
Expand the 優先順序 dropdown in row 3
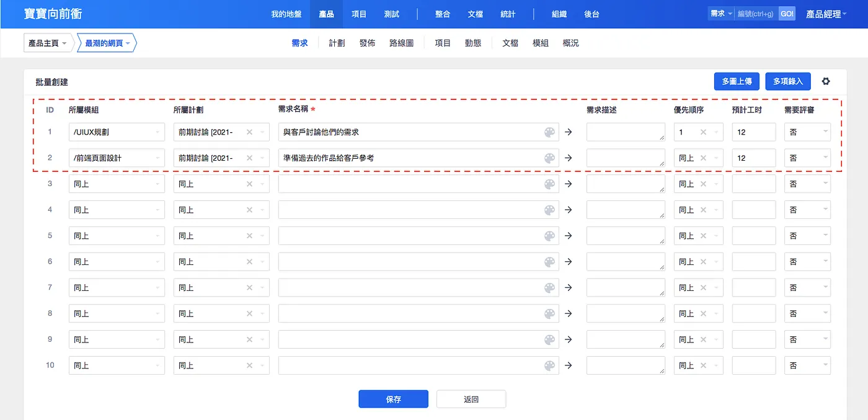click(x=699, y=184)
